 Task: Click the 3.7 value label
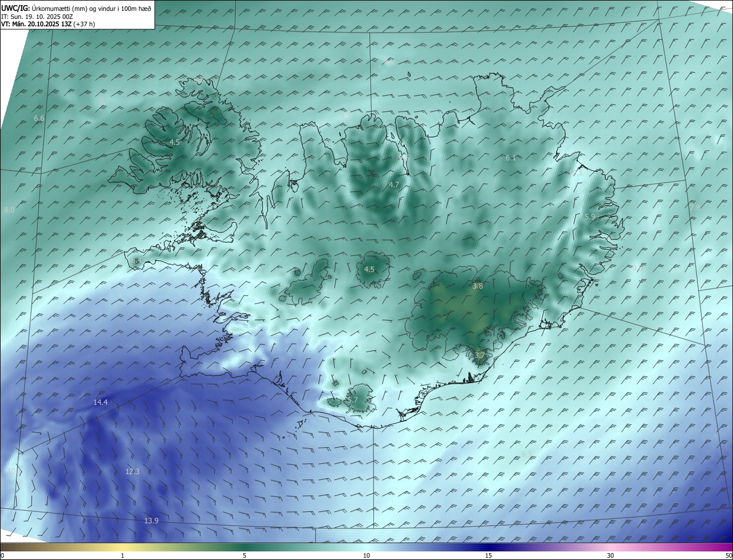pos(479,356)
